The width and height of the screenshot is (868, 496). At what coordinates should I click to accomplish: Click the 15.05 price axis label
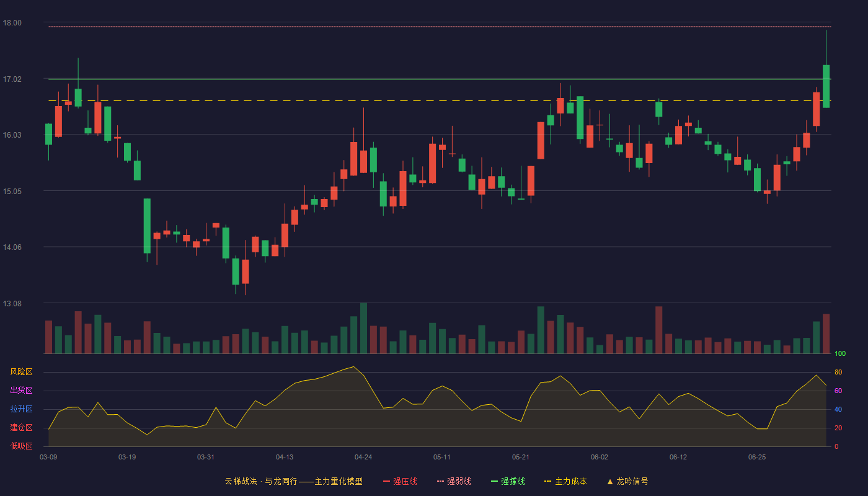click(12, 192)
